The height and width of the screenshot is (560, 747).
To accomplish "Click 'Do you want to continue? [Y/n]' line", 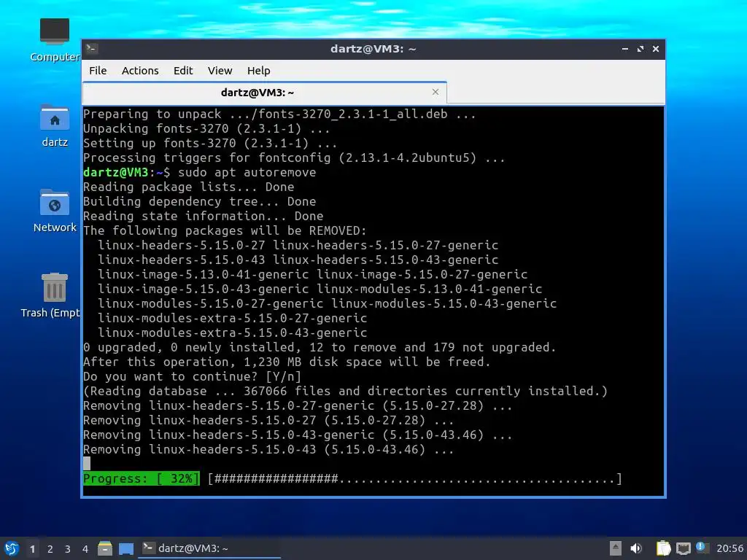I will point(193,377).
